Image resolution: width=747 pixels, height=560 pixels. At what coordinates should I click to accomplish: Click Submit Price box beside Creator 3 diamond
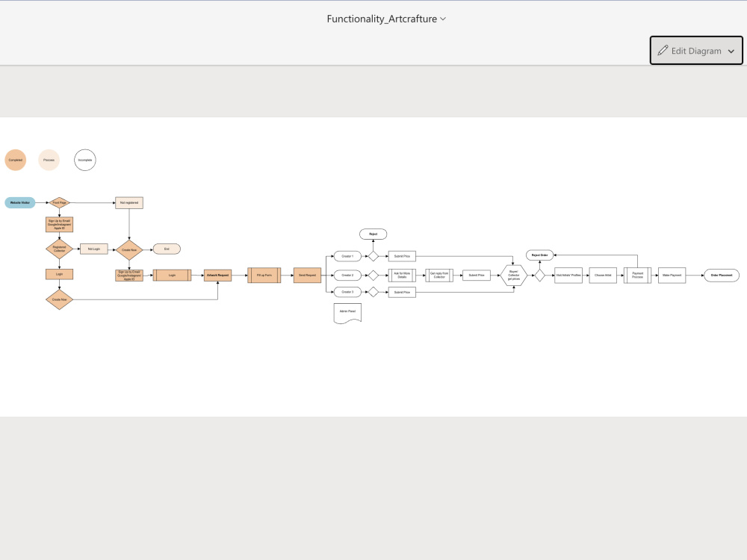[402, 292]
